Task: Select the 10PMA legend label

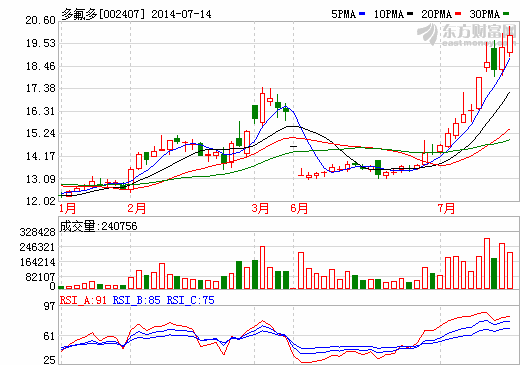Action: tap(389, 14)
